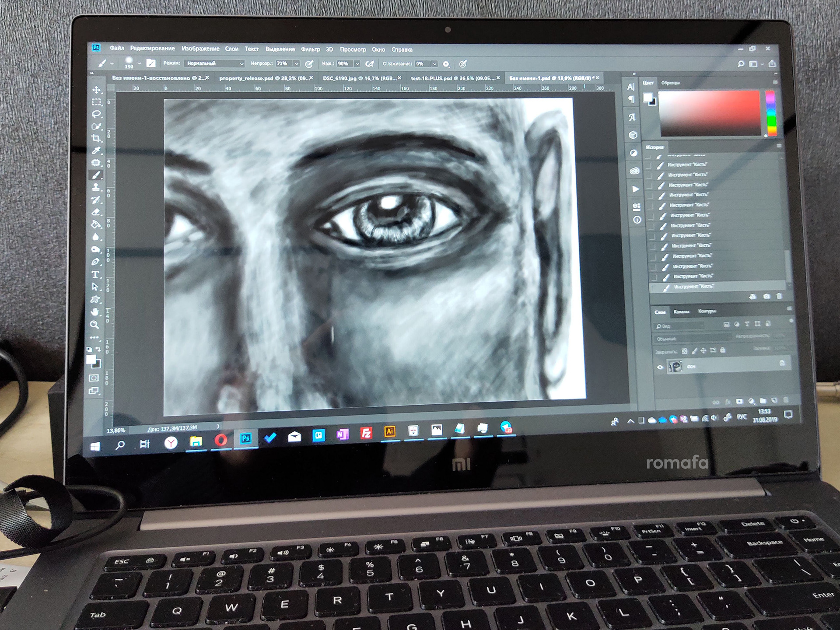840x630 pixels.
Task: Open the Изображение menu
Action: [x=200, y=49]
